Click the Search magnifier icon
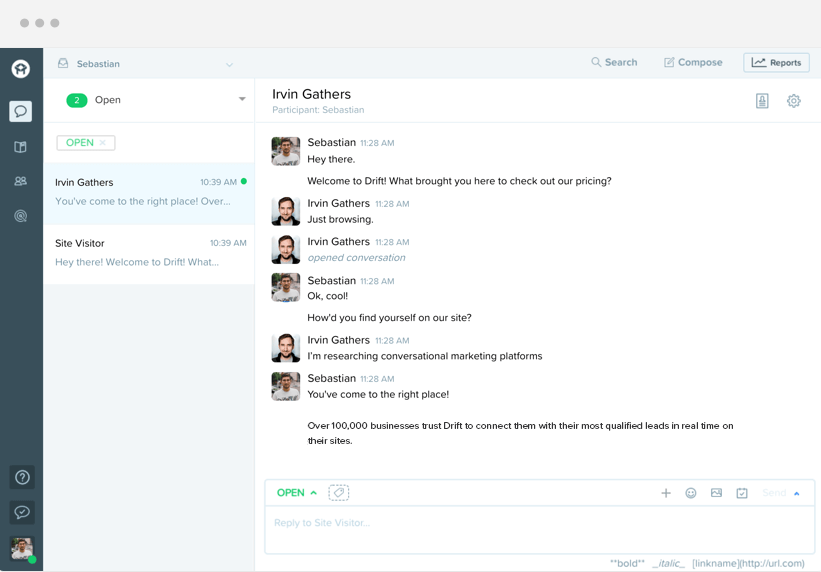This screenshot has width=821, height=572. coord(596,62)
